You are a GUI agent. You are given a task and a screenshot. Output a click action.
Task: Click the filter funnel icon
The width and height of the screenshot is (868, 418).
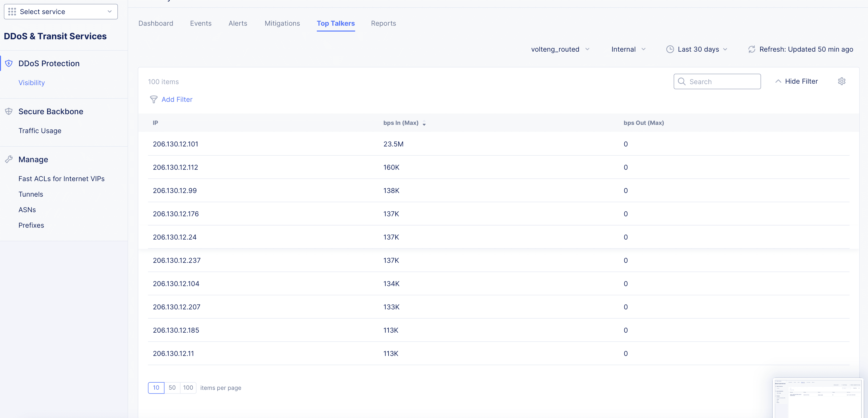coord(154,99)
